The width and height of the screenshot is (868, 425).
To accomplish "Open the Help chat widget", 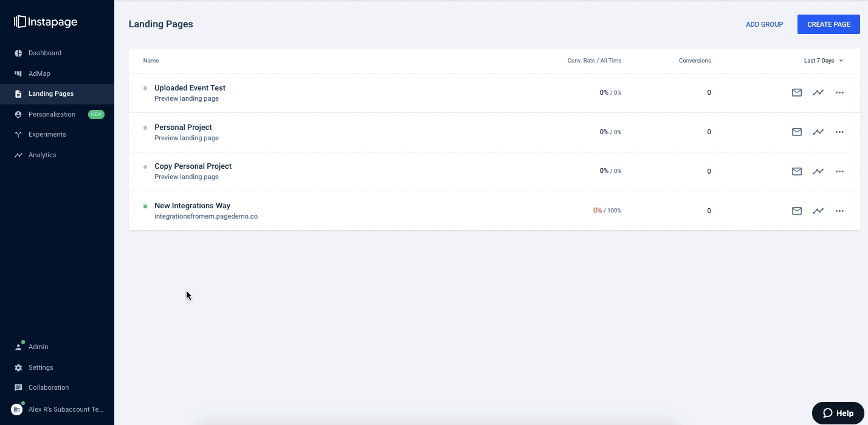I will tap(838, 413).
